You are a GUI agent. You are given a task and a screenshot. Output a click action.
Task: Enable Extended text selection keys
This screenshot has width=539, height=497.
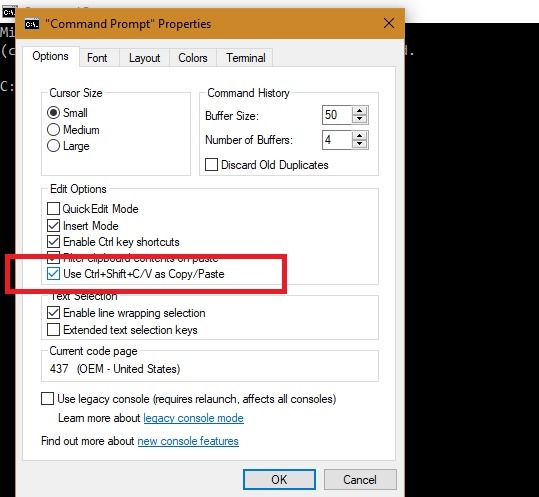tap(53, 329)
